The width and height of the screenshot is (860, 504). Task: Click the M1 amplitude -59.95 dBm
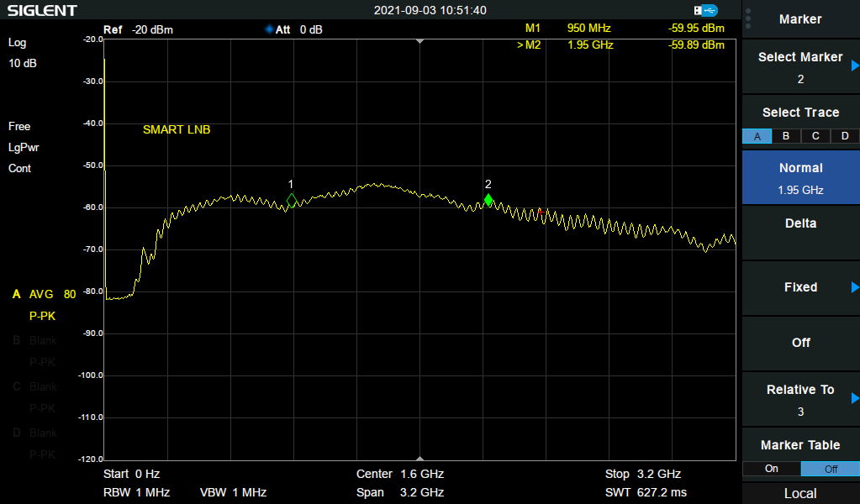tap(696, 28)
